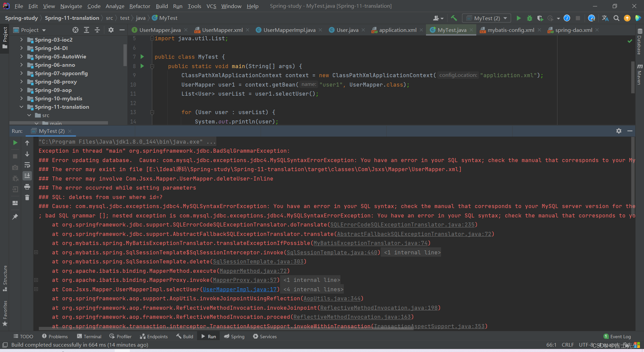644x352 pixels.
Task: Switch to application.xml tab
Action: [x=397, y=30]
